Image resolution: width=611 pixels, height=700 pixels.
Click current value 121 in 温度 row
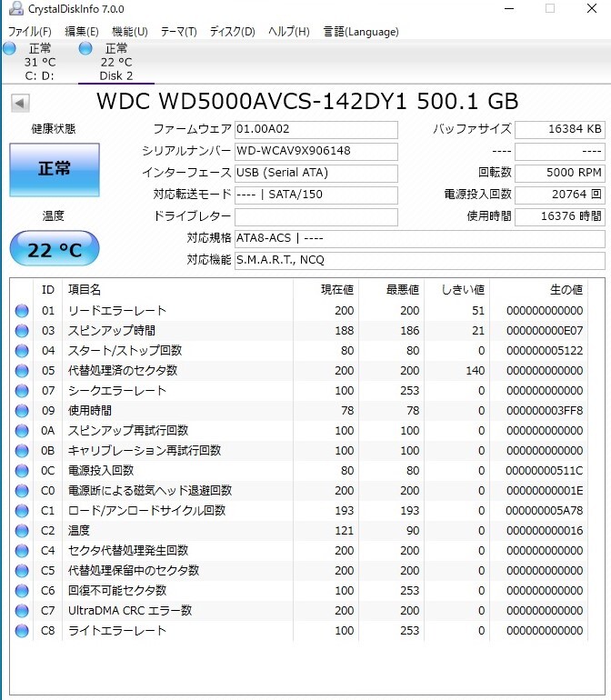(x=345, y=531)
